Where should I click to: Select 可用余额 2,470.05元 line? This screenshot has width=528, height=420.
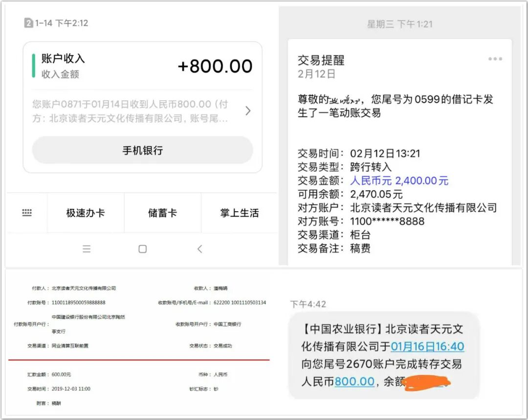[x=350, y=194]
